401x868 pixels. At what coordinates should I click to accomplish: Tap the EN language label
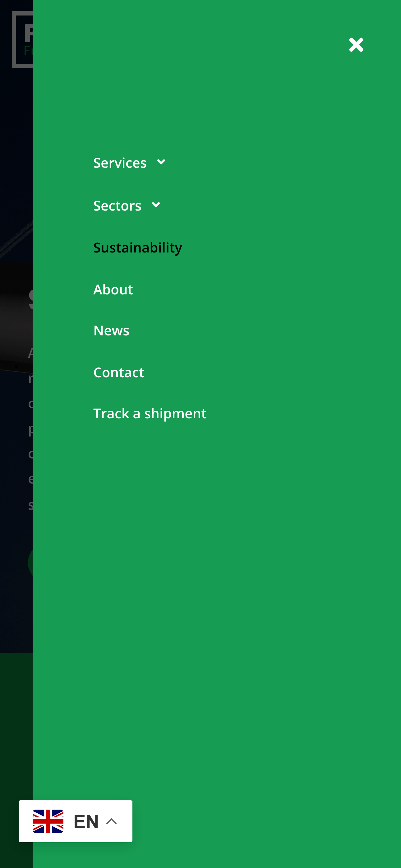pos(86,821)
